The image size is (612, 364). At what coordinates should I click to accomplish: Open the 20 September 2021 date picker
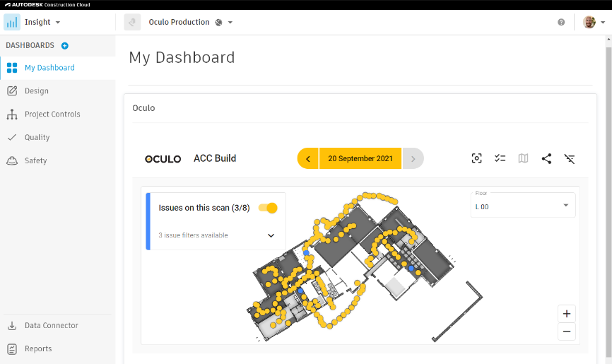pos(360,158)
